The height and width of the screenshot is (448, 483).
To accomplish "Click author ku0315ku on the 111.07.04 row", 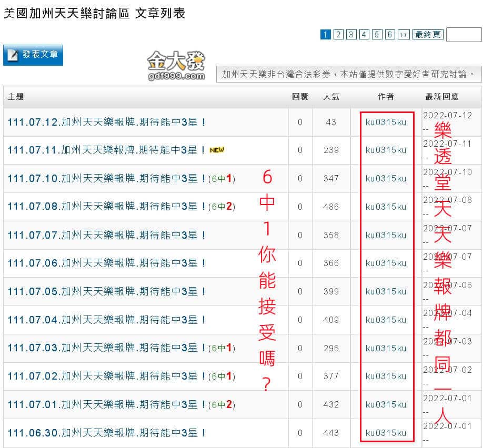I will (386, 320).
